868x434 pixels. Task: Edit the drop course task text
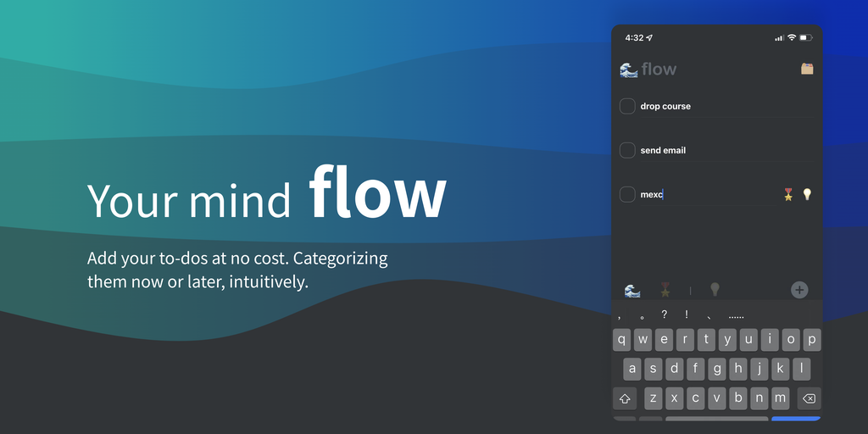tap(665, 106)
